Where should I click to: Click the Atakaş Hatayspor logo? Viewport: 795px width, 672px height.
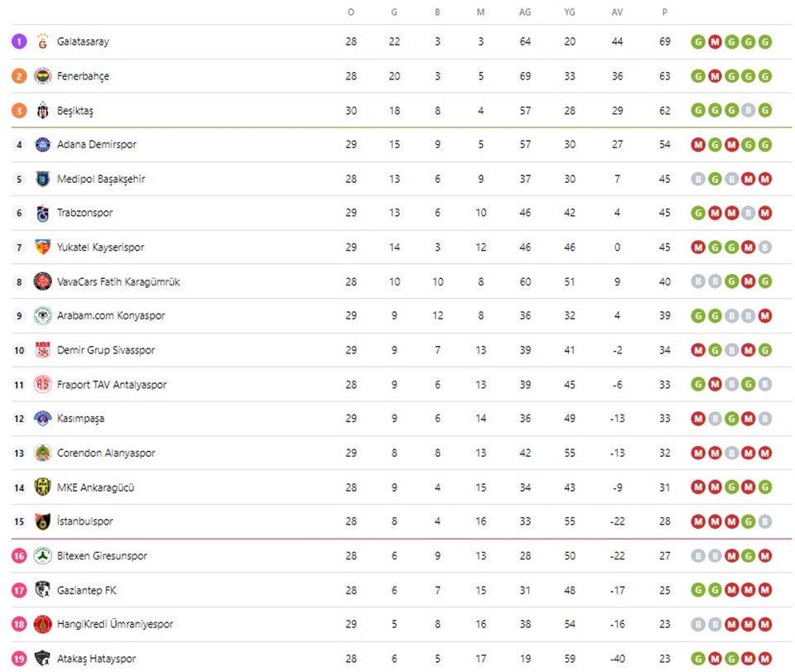coord(42,658)
